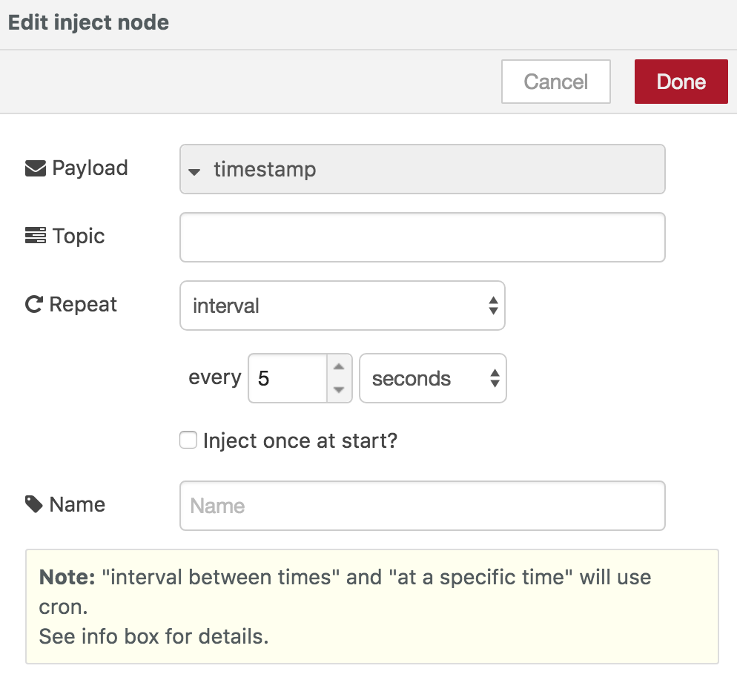Click inside the Name placeholder field
This screenshot has width=737, height=700.
click(421, 505)
